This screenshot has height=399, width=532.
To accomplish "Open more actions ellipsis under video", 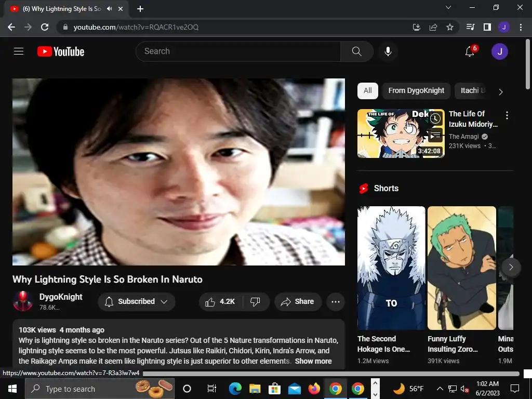I will [x=336, y=302].
